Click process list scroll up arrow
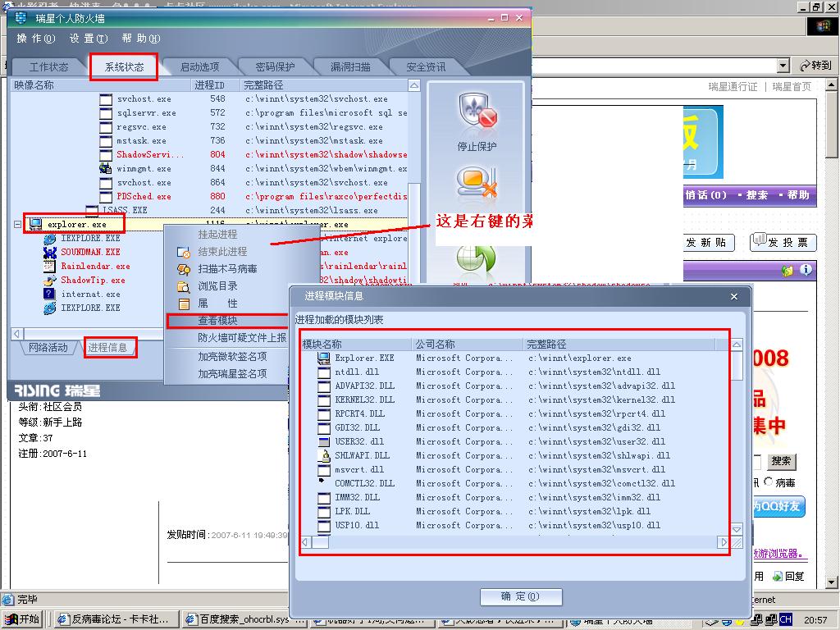The height and width of the screenshot is (630, 840). (414, 85)
